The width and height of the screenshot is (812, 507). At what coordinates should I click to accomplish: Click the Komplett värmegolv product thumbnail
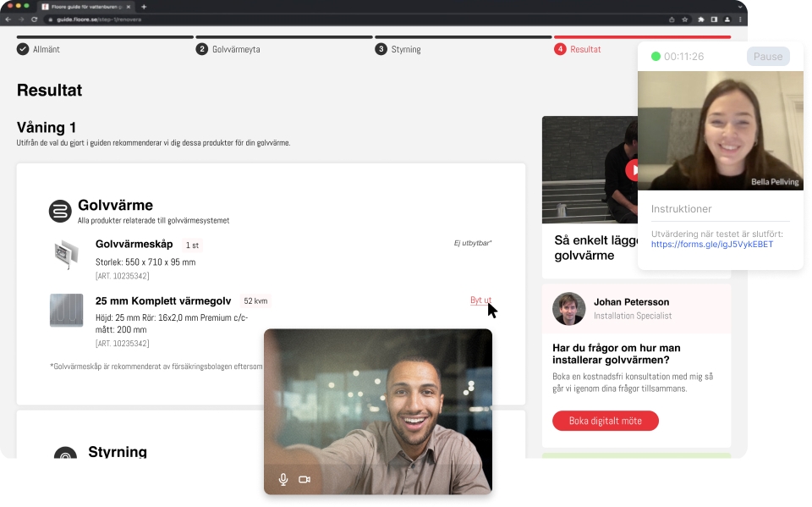(x=66, y=311)
